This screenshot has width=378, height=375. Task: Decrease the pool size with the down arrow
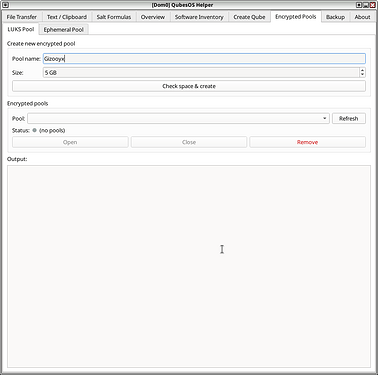click(x=362, y=75)
